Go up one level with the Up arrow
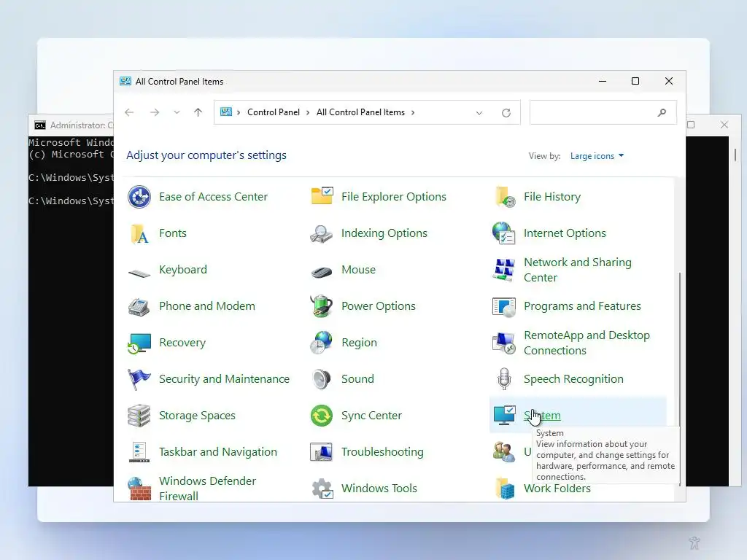 198,112
